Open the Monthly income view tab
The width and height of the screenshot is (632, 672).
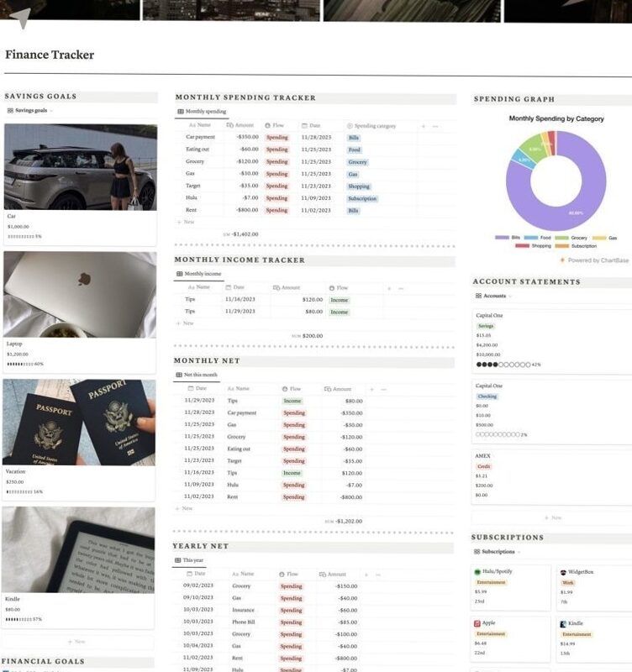(199, 274)
